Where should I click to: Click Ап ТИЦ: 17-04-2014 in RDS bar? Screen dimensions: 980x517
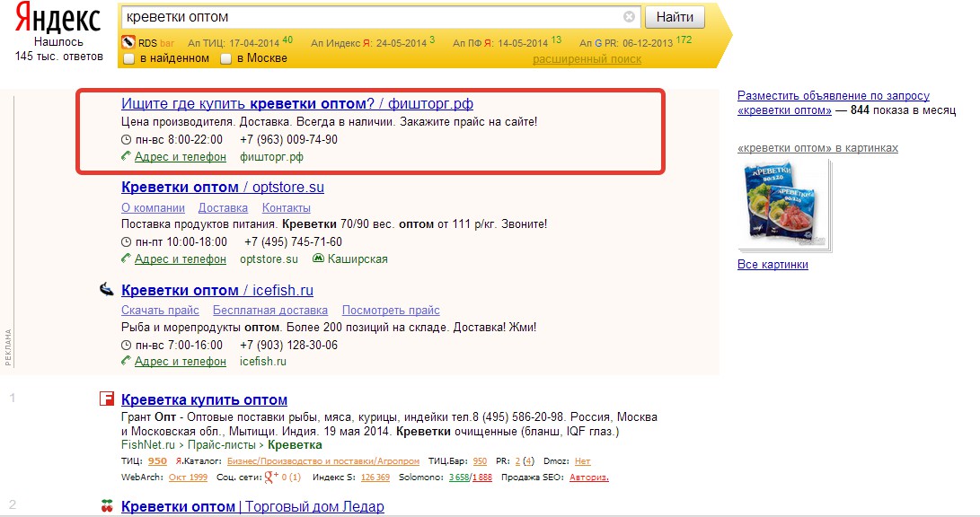pyautogui.click(x=234, y=43)
